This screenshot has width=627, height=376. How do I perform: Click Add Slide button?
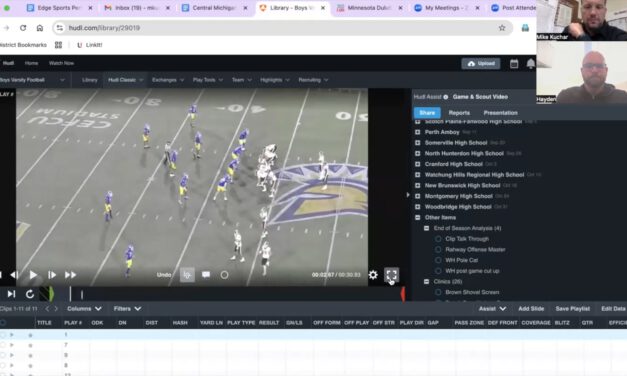pyautogui.click(x=531, y=309)
